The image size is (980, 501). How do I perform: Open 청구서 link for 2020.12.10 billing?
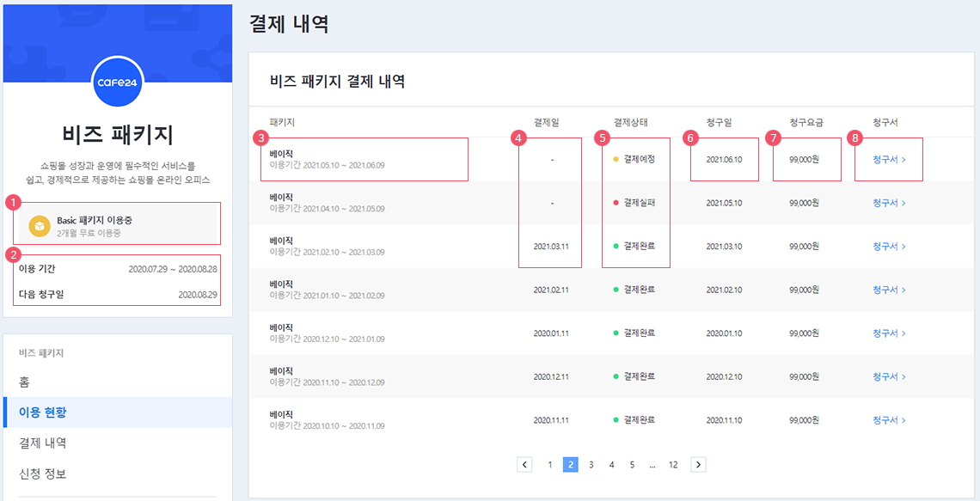click(x=890, y=376)
